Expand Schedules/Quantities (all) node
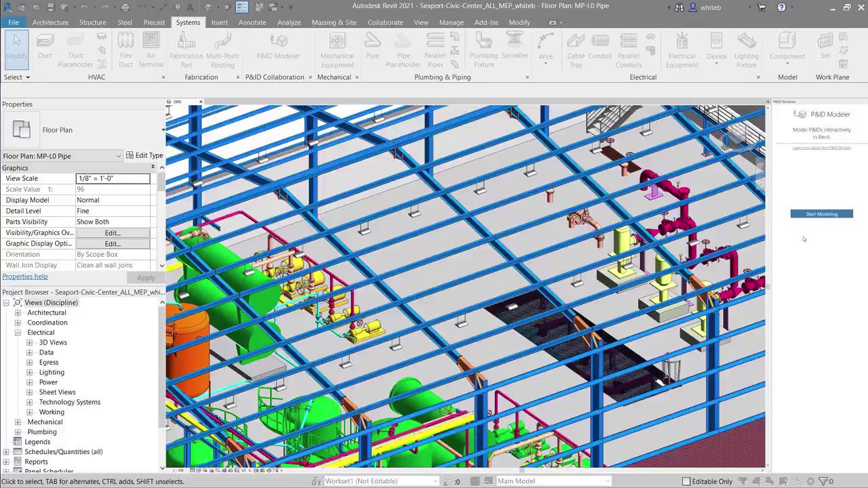Screen dimensions: 868x488 [7, 451]
